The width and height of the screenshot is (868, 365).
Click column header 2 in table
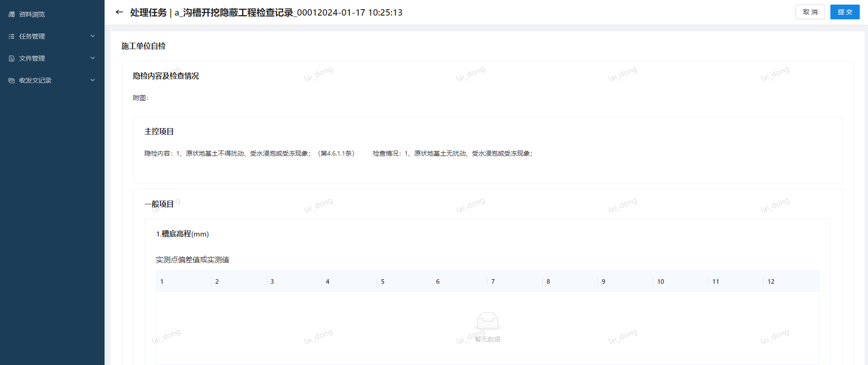click(x=239, y=281)
